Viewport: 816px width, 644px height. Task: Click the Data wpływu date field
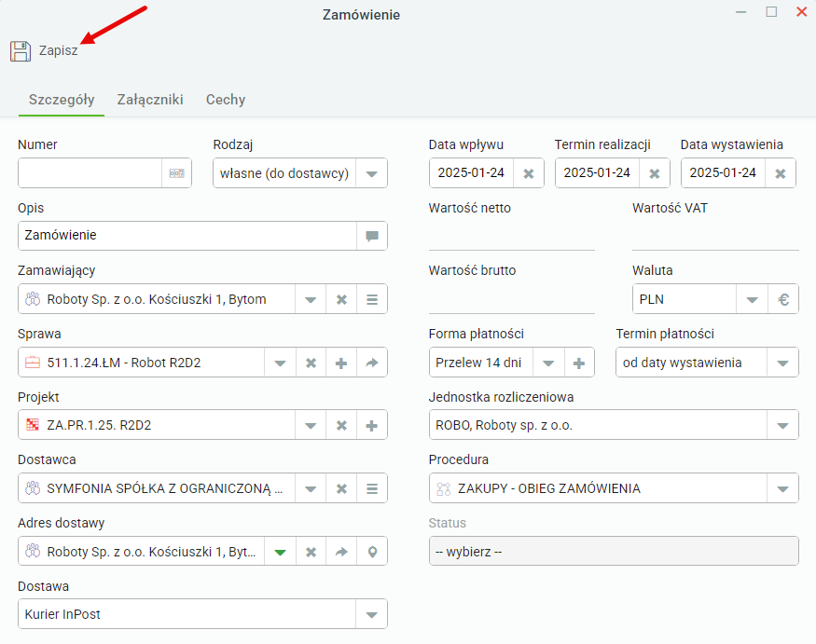point(472,172)
